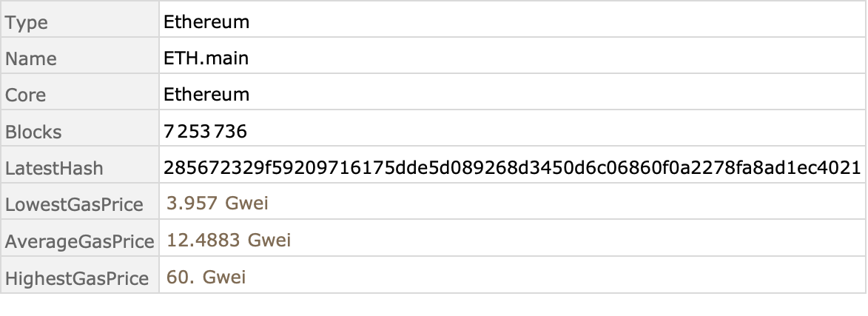Select the block count 7253736
The width and height of the screenshot is (868, 316).
(206, 131)
